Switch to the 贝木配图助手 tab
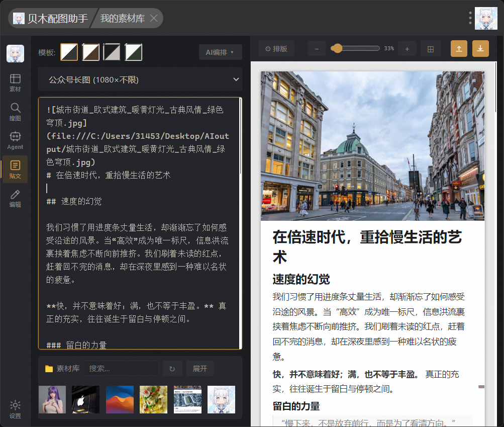This screenshot has width=504, height=427. click(51, 18)
